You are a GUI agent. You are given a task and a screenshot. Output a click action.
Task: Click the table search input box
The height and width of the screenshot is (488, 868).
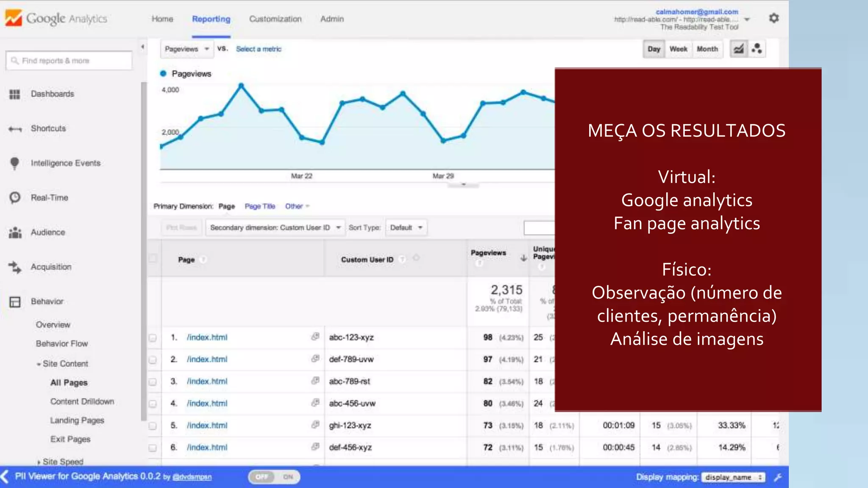point(539,228)
